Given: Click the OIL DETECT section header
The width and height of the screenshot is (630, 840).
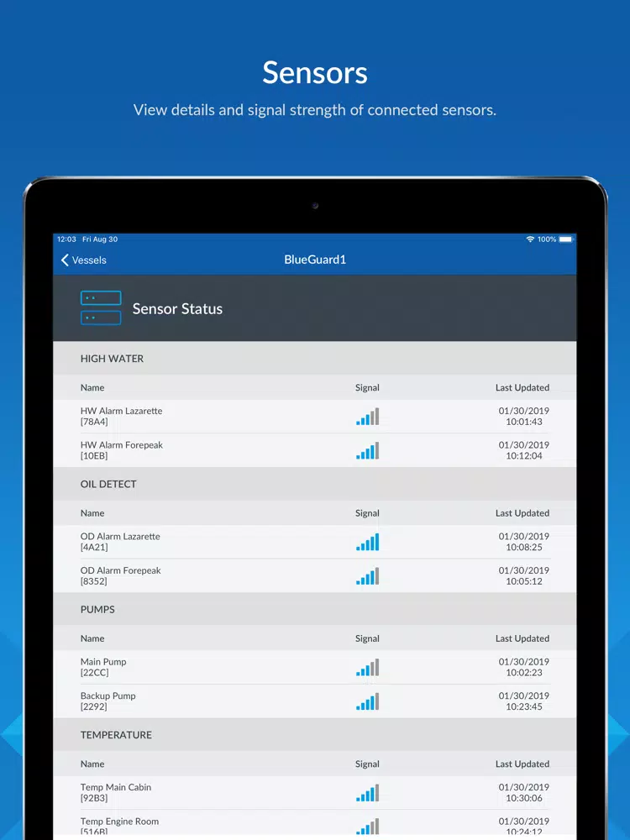Looking at the screenshot, I should coord(315,484).
